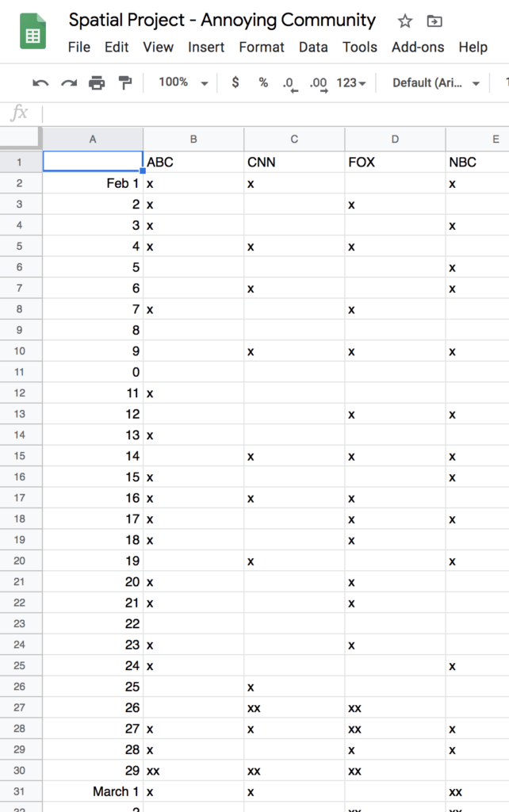The height and width of the screenshot is (812, 509).
Task: Select all cells via corner box
Action: click(20, 138)
